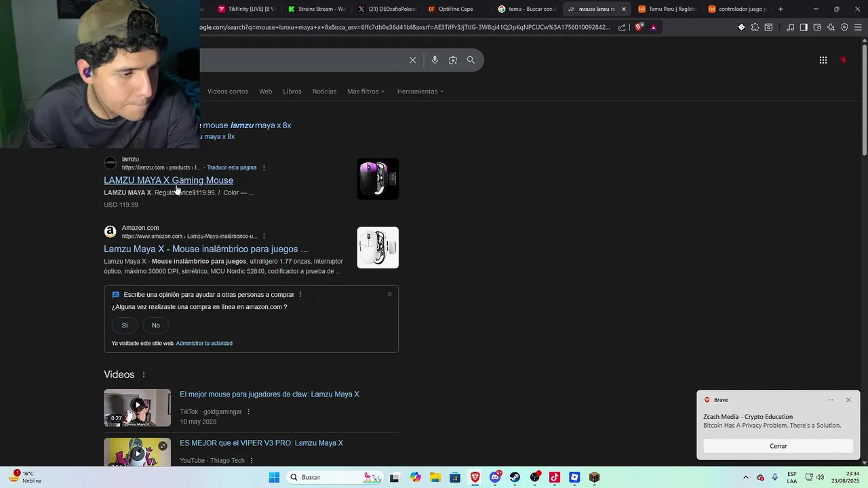
Task: Toggle the browser sidebar panel
Action: coord(804,27)
